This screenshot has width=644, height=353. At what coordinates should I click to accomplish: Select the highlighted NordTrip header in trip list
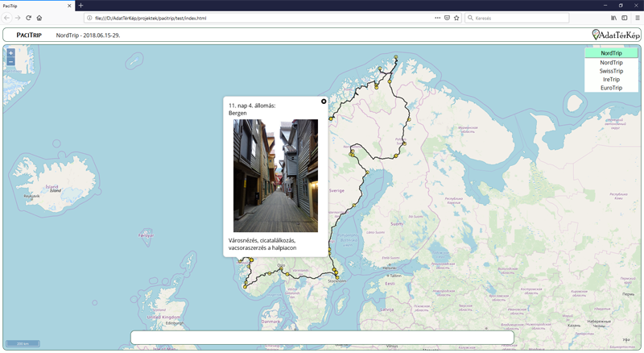(611, 53)
